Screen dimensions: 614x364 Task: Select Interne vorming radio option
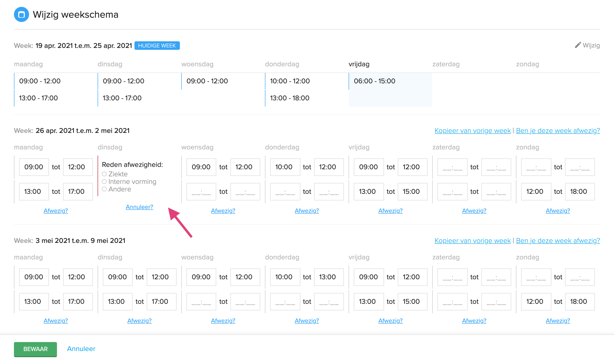coord(104,182)
